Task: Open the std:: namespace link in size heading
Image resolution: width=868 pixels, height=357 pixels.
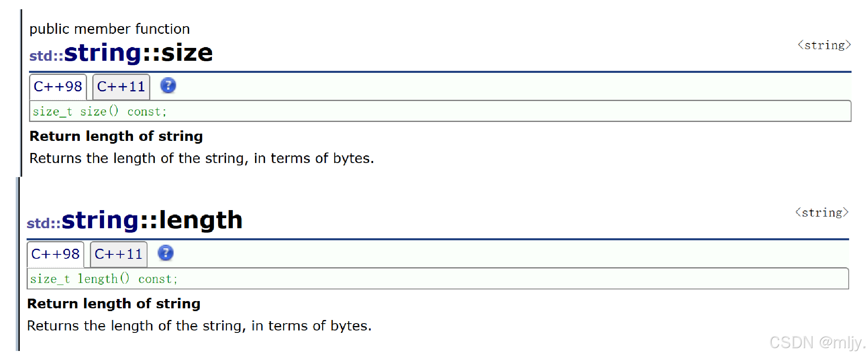Action: coord(46,56)
